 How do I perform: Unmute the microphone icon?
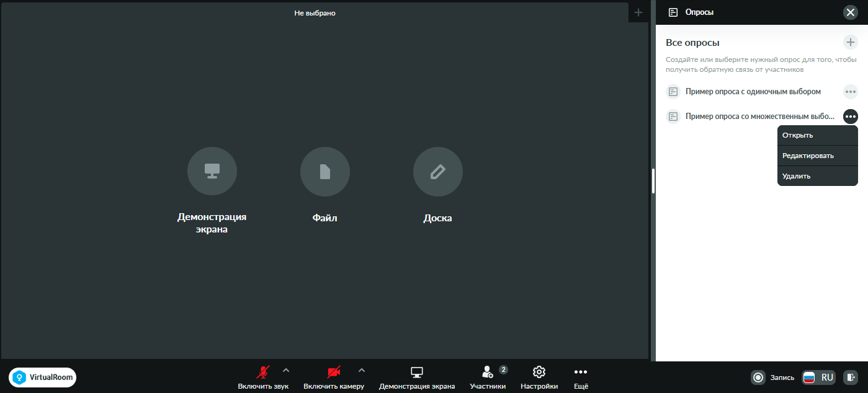(x=263, y=372)
